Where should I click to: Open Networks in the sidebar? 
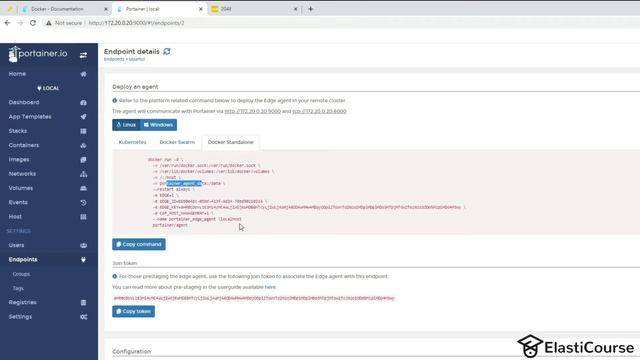coord(22,174)
